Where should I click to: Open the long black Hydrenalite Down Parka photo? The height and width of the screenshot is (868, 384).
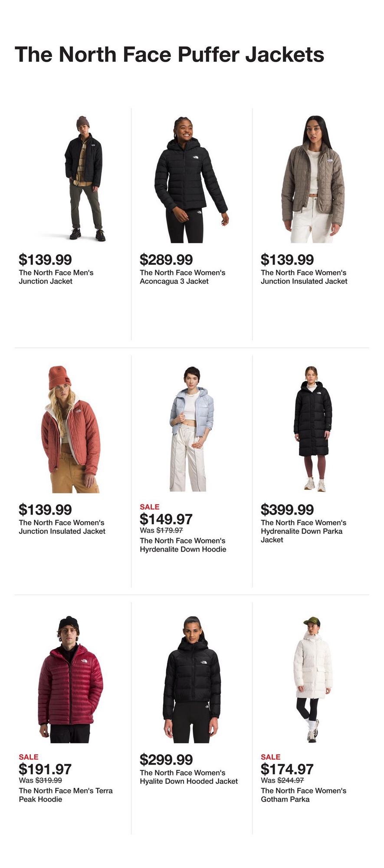pyautogui.click(x=312, y=429)
